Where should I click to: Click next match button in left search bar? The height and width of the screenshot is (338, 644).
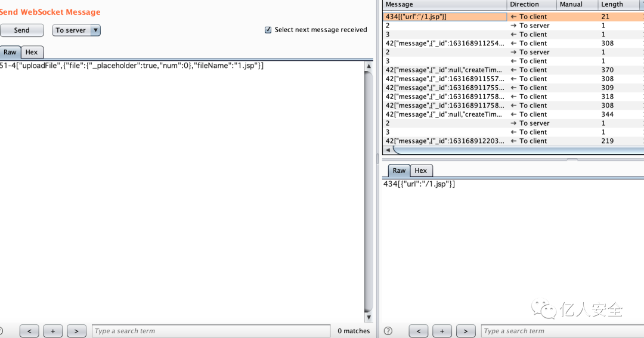coord(76,331)
